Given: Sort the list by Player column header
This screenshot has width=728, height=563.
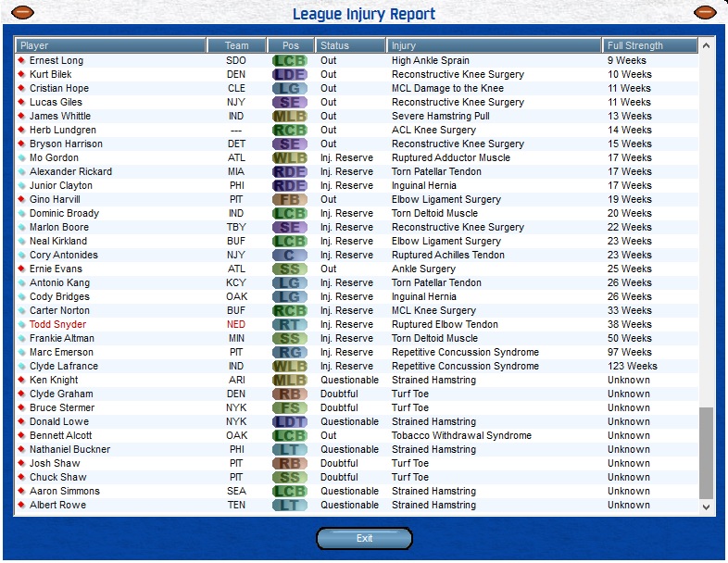Looking at the screenshot, I should (111, 45).
